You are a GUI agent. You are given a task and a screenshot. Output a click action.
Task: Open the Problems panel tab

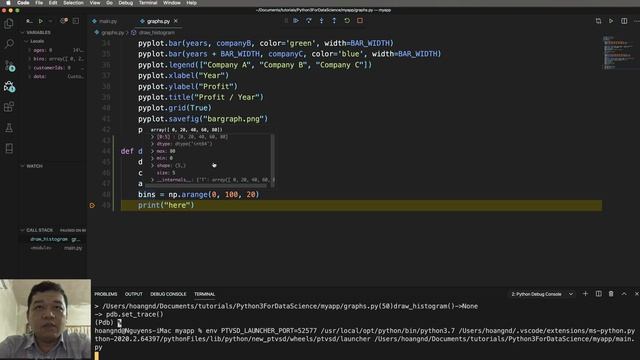pos(106,294)
